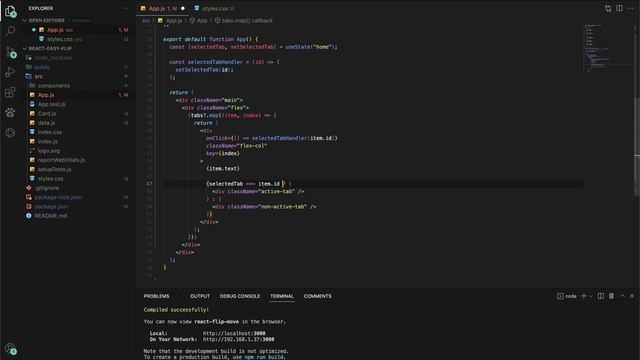Click the README.md info icon
Viewport: 640px width, 360px height.
pos(29,216)
